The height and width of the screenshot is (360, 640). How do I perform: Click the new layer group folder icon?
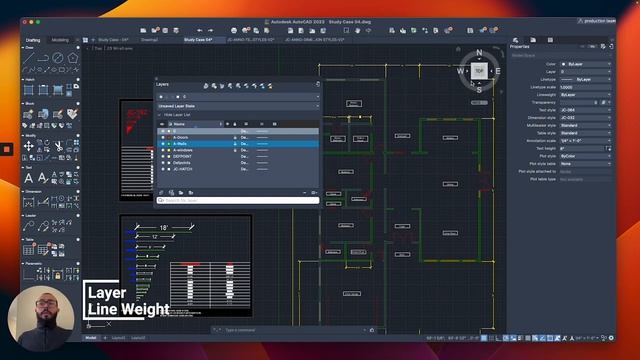pyautogui.click(x=181, y=193)
